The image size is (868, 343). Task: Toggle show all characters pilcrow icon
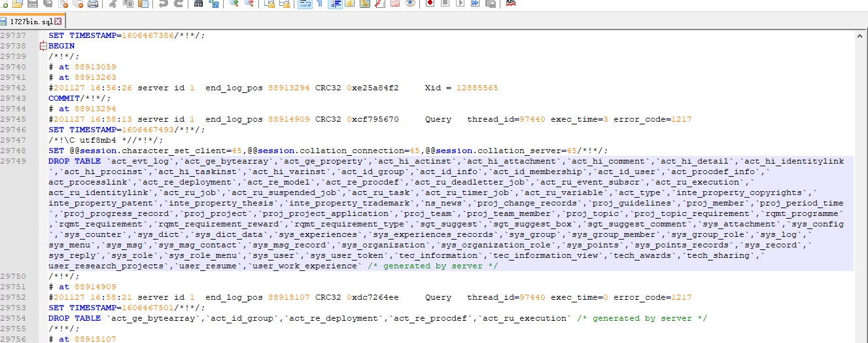[x=320, y=3]
